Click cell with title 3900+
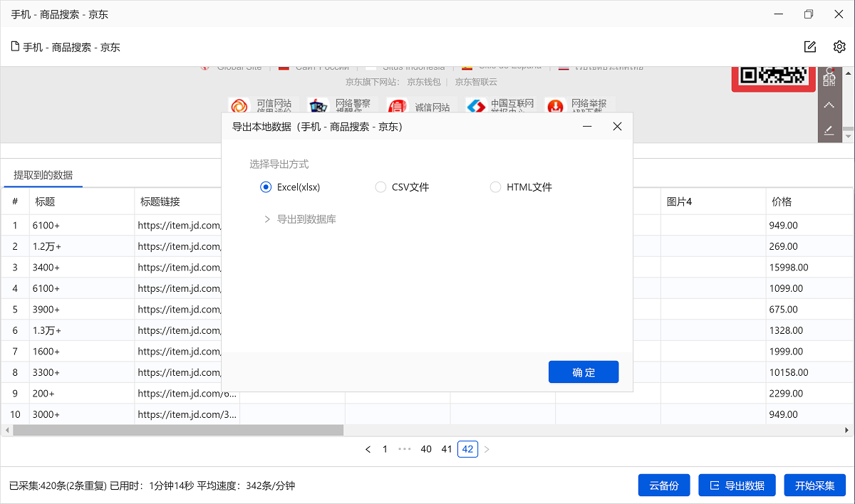 82,310
